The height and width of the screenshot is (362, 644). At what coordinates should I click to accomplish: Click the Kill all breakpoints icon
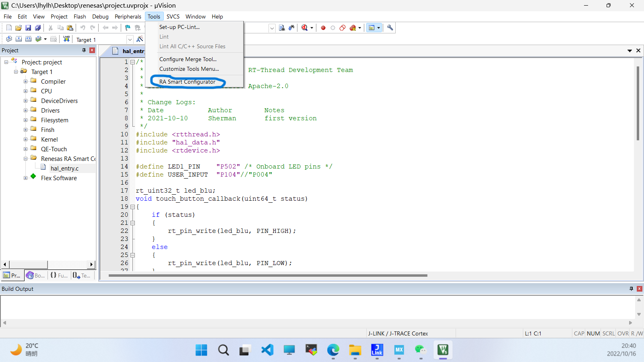click(353, 28)
